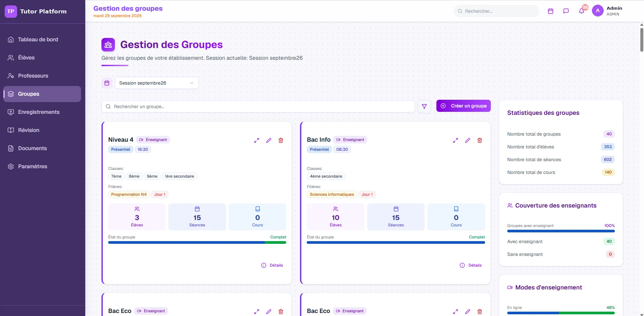This screenshot has width=644, height=316.
Task: Expand the Bac Info group card
Action: click(x=455, y=140)
